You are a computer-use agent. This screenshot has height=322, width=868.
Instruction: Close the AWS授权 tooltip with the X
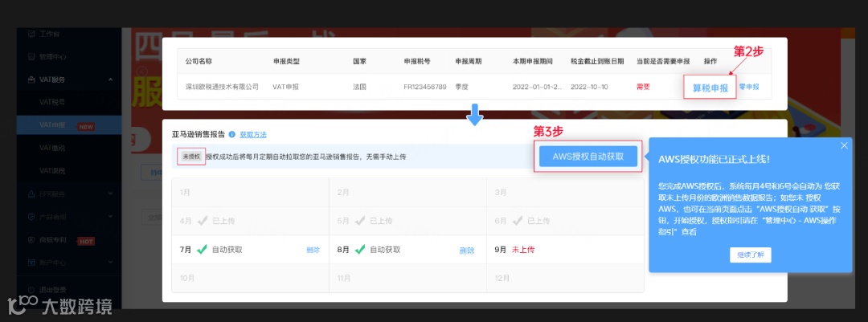[x=844, y=145]
